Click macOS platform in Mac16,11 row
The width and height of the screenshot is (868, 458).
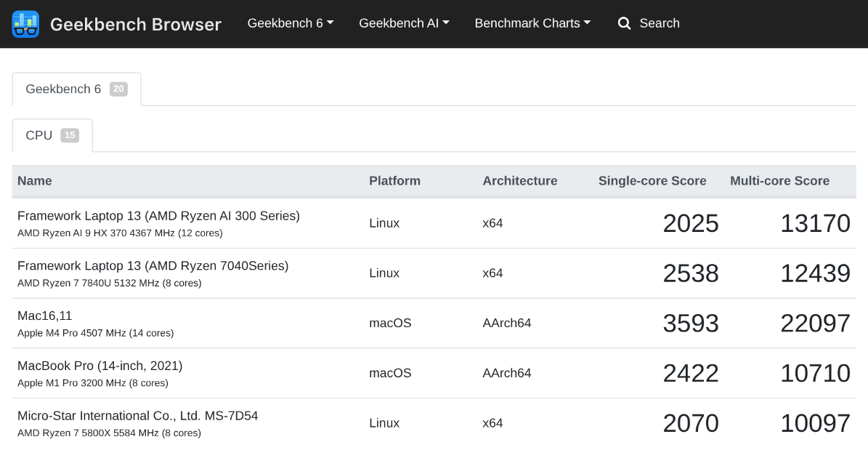[390, 323]
